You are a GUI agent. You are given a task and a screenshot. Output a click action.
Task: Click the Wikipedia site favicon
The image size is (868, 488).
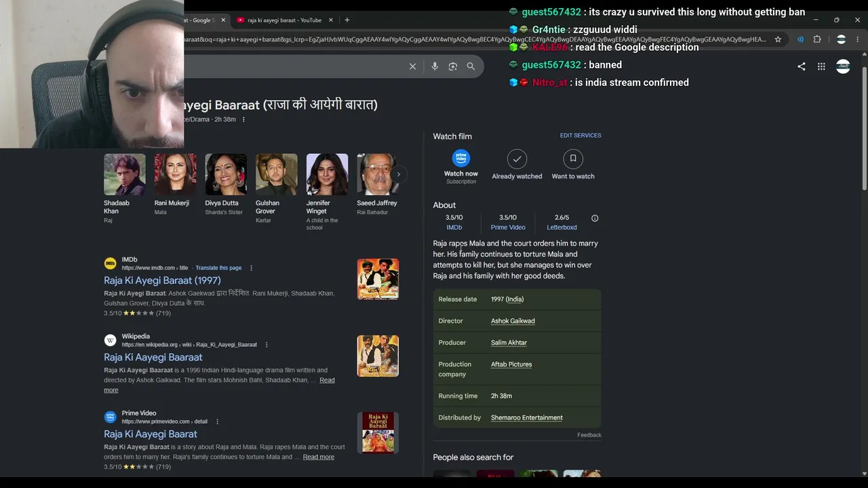110,340
